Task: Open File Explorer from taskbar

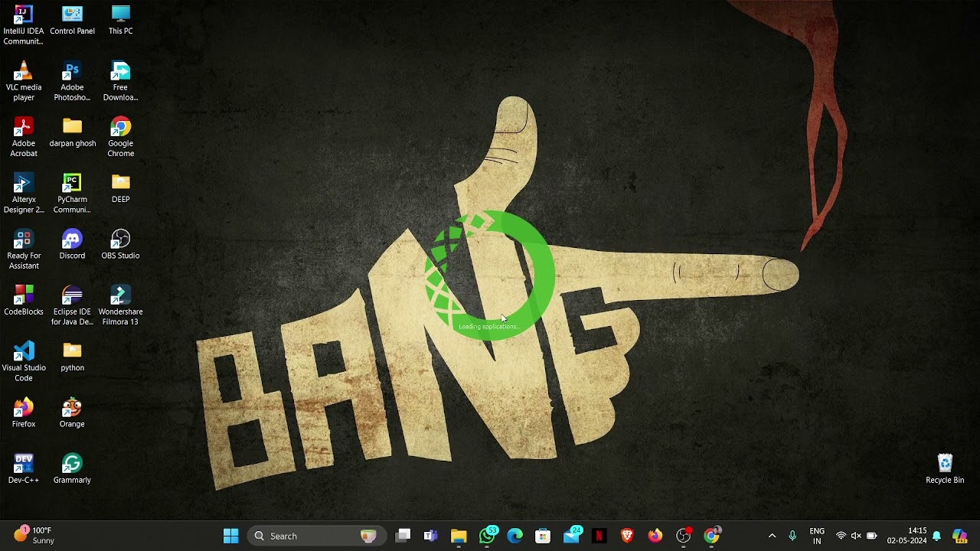Action: click(459, 536)
